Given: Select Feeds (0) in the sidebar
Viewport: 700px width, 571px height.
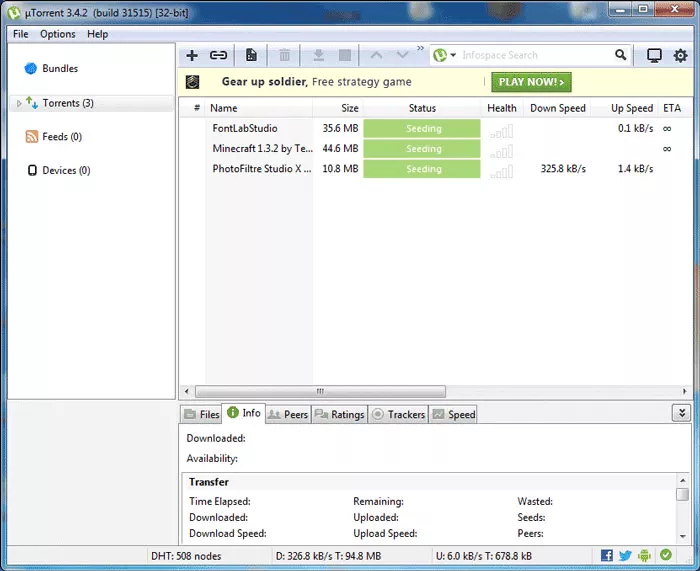Looking at the screenshot, I should click(x=62, y=137).
